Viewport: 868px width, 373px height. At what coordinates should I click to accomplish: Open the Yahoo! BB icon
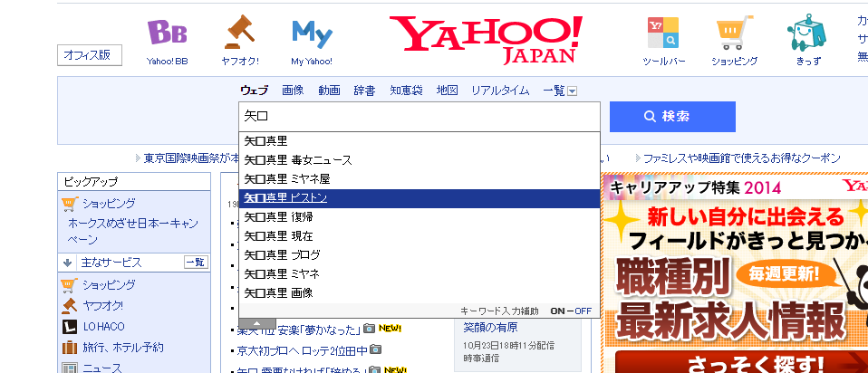tap(168, 33)
